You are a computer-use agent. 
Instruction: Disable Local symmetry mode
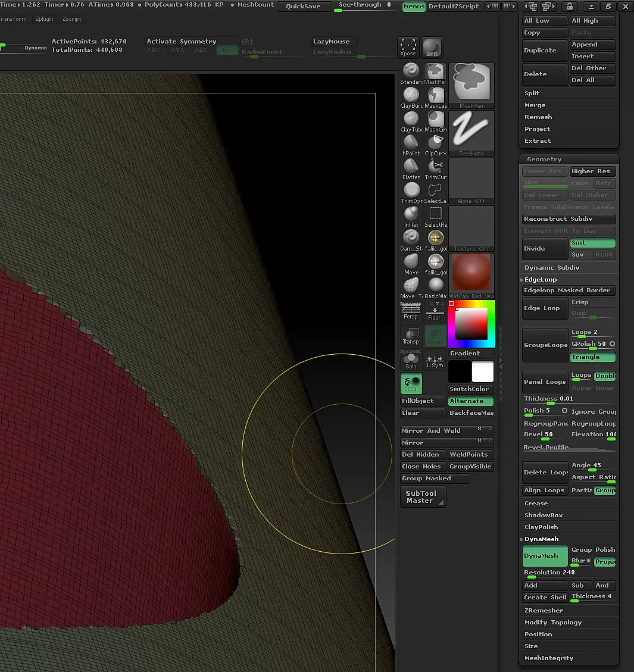411,383
